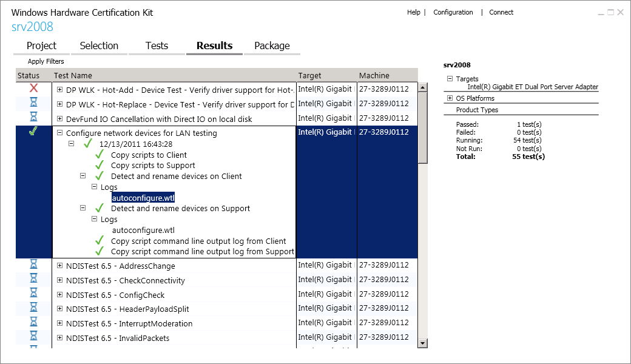Screen dimensions: 631x364
Task: Collapse the Targets node in summary panel
Action: click(x=450, y=79)
